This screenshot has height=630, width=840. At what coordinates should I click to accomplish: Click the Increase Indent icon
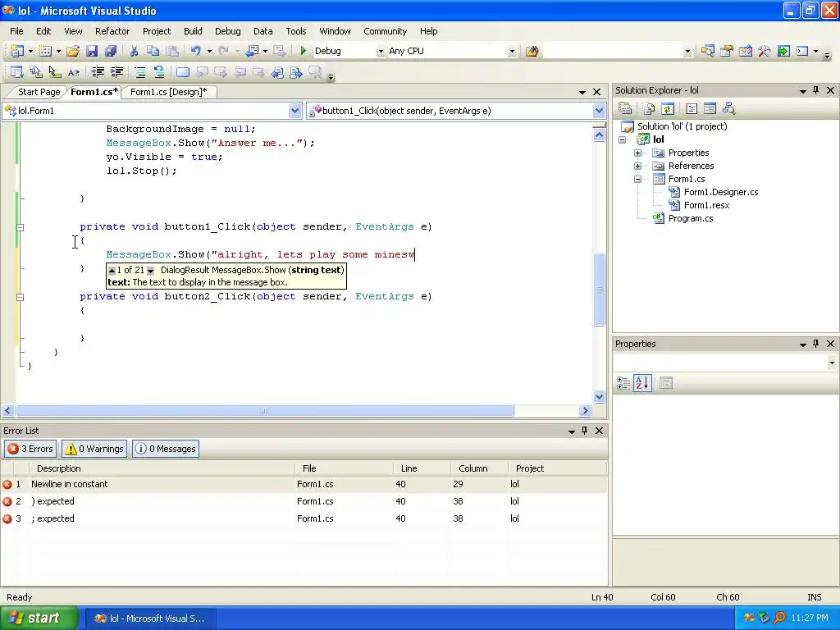[x=116, y=72]
